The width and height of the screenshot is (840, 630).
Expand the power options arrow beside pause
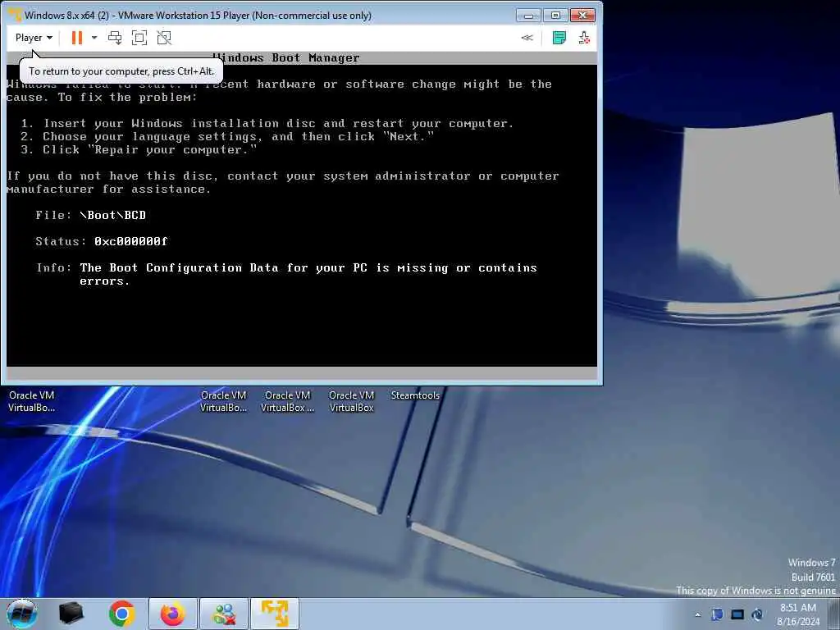(94, 38)
